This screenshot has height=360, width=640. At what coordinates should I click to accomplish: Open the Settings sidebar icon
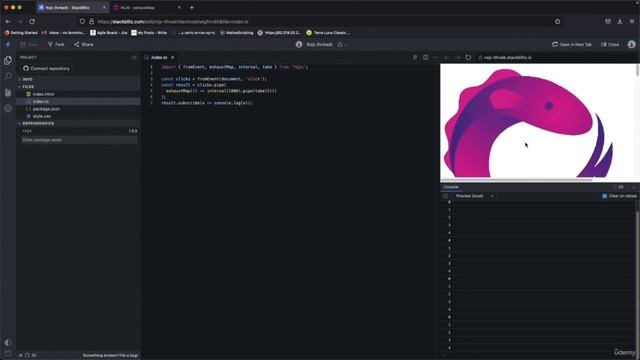(8, 109)
